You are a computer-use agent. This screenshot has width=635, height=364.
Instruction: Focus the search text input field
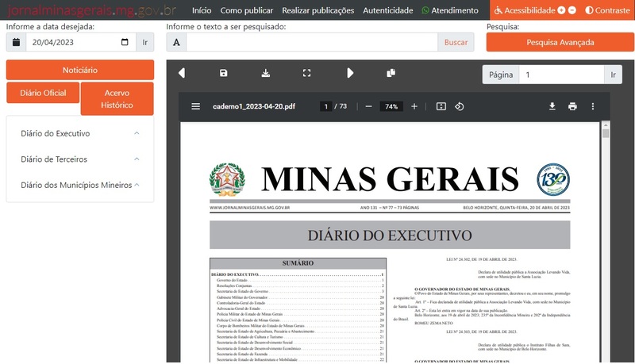pos(312,42)
